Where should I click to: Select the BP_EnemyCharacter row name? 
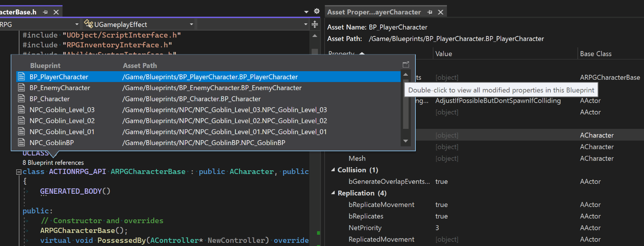[x=60, y=88]
